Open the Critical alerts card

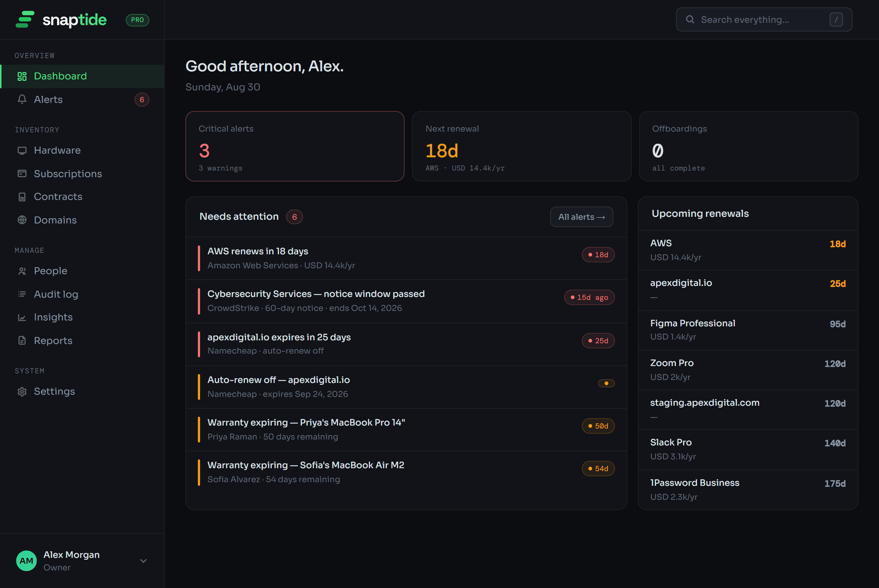pyautogui.click(x=295, y=146)
